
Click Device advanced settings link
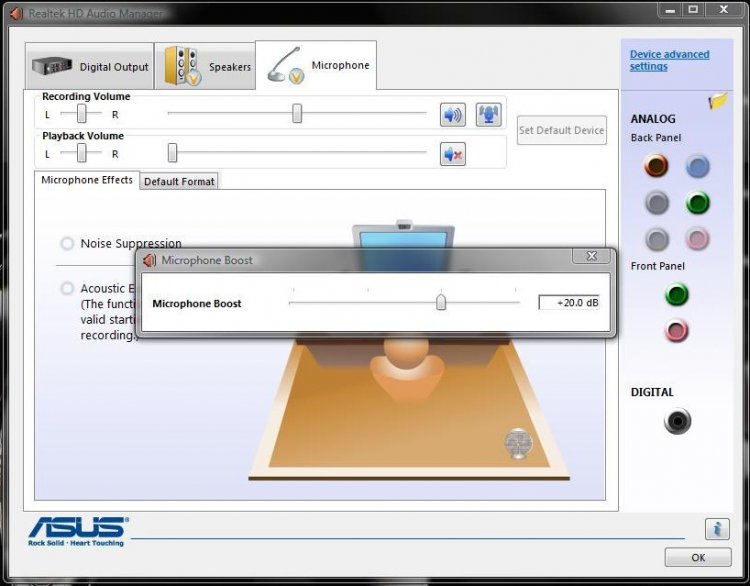click(669, 60)
